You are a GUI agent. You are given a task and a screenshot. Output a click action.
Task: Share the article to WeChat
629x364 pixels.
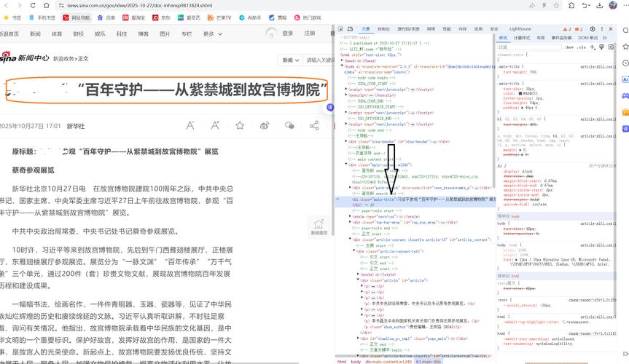pyautogui.click(x=289, y=125)
